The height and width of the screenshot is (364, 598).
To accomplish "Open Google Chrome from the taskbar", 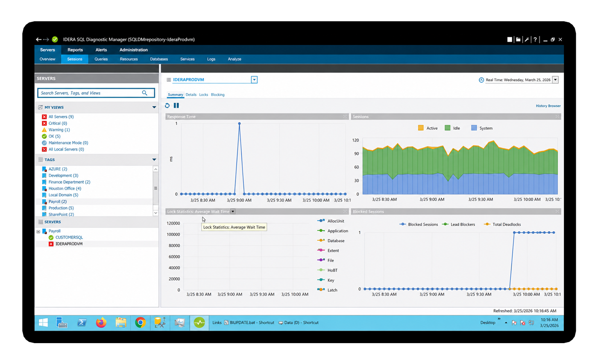I will click(x=141, y=323).
